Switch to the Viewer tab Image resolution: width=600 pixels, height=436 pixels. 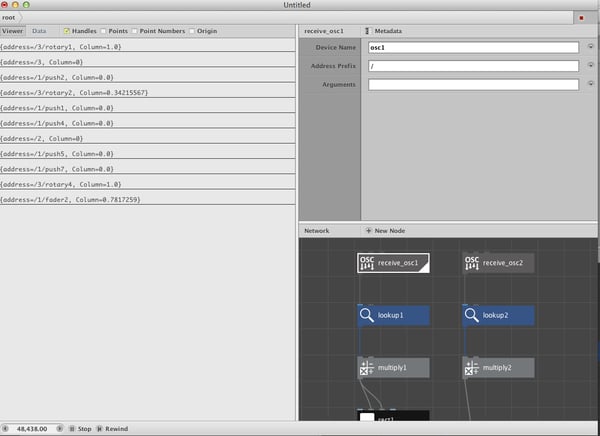click(x=13, y=31)
